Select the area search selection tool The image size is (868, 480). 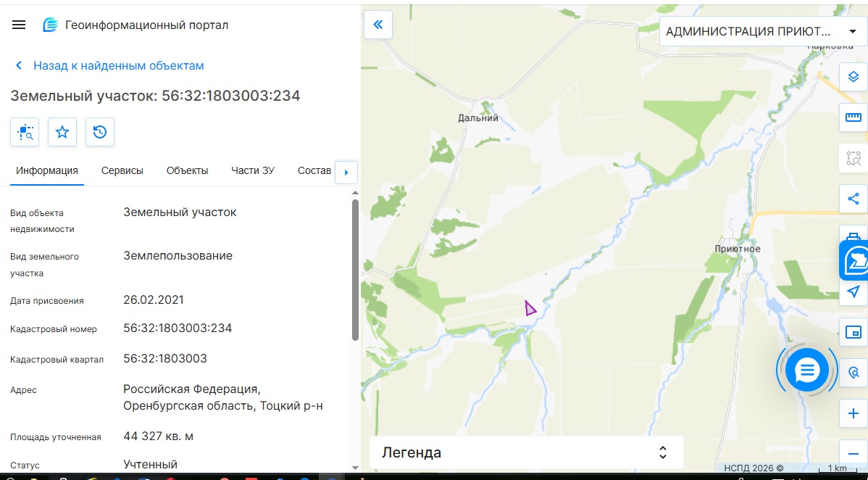tap(854, 158)
